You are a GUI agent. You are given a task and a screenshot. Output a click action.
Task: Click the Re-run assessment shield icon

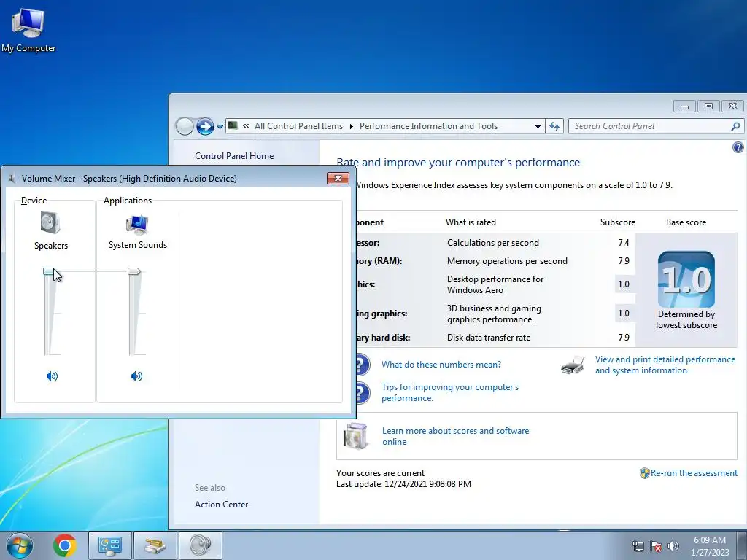click(x=644, y=472)
